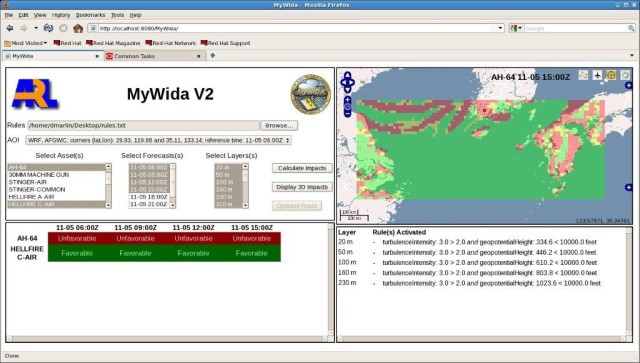This screenshot has height=363, width=640.
Task: Zoom out on the map
Action: 347,115
